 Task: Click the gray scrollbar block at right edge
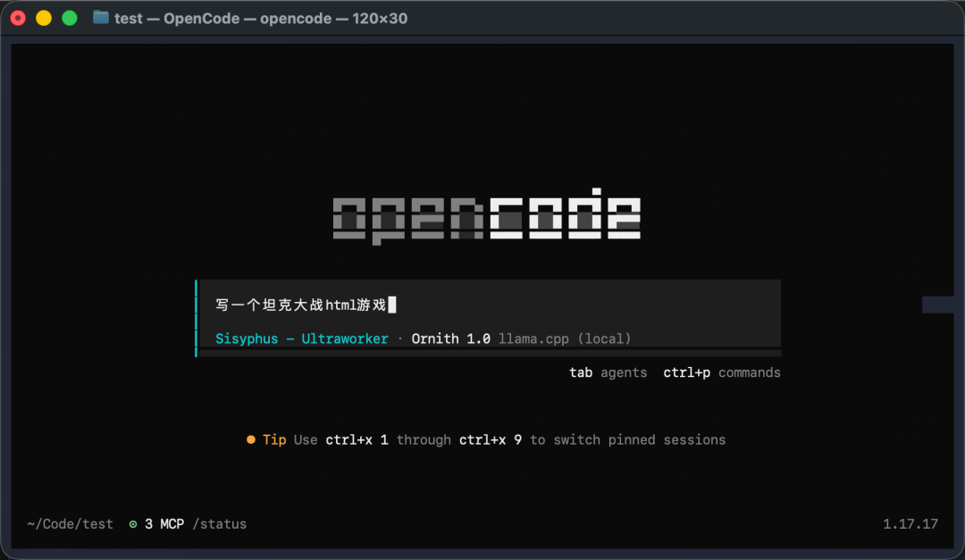coord(937,305)
